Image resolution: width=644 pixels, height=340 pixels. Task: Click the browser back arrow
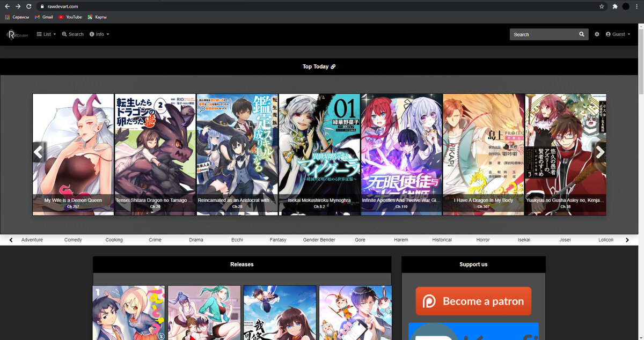coord(7,6)
